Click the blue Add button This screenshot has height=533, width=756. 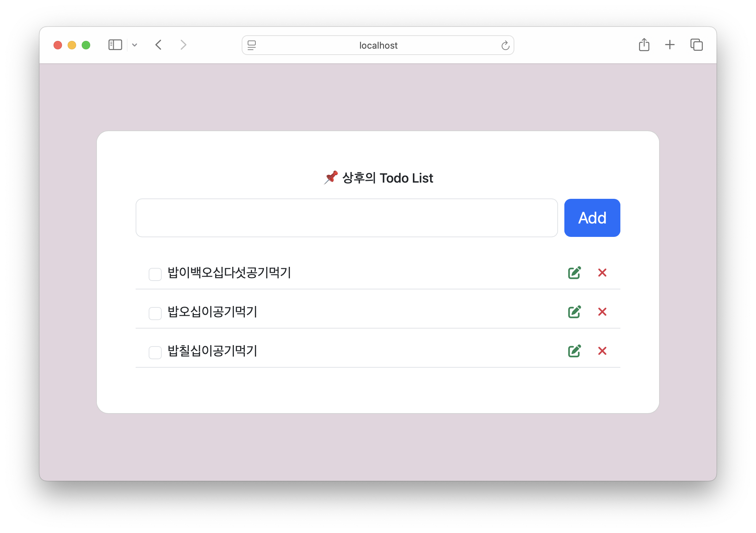pos(592,218)
